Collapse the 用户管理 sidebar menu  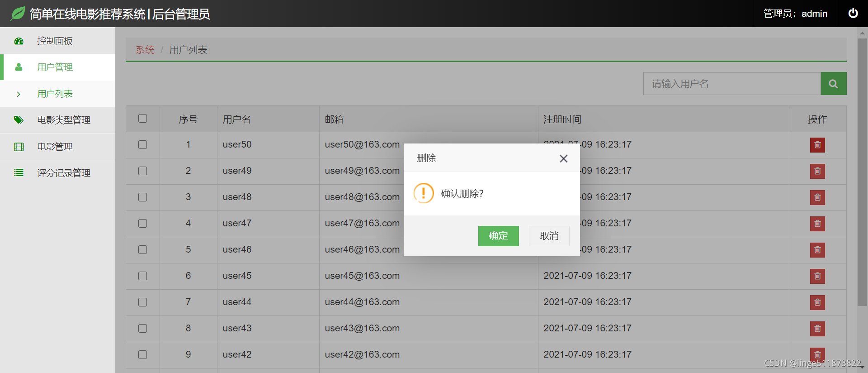pyautogui.click(x=57, y=67)
